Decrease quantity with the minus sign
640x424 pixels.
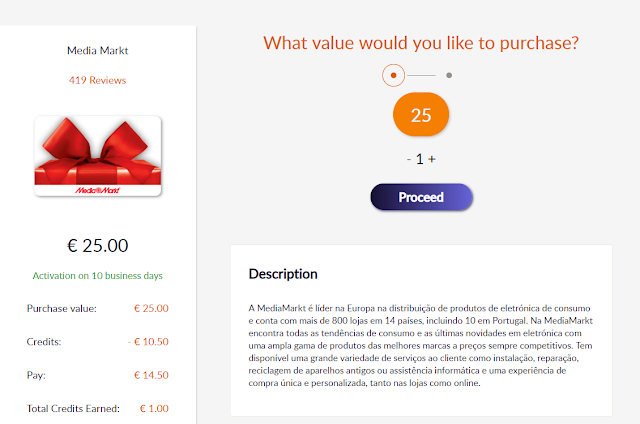(x=409, y=158)
